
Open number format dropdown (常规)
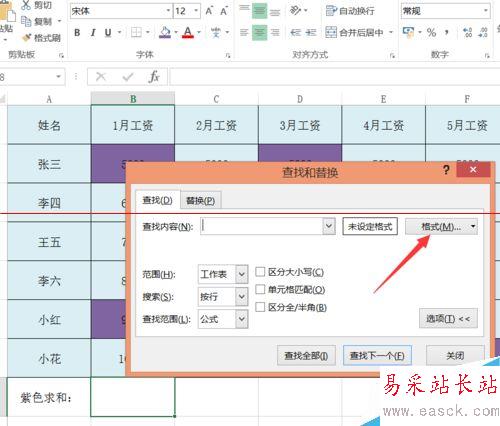486,11
